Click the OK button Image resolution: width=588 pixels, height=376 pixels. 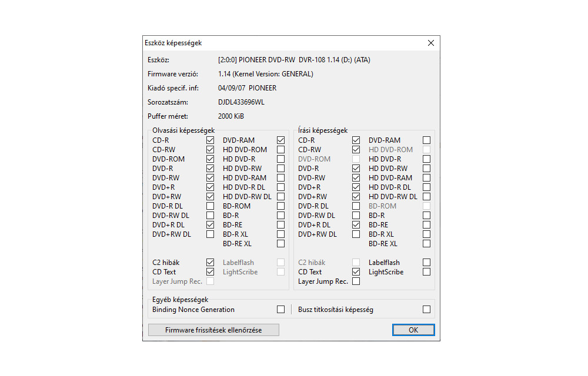[413, 330]
